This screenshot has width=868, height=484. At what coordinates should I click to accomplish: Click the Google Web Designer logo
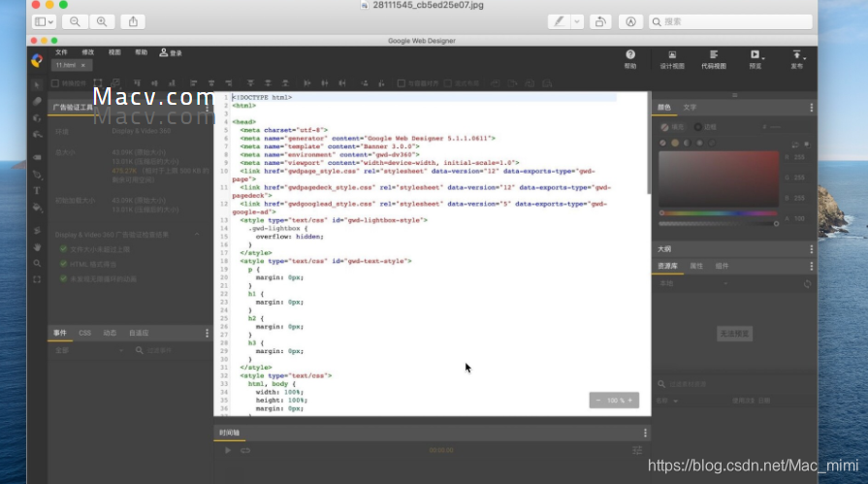[37, 60]
